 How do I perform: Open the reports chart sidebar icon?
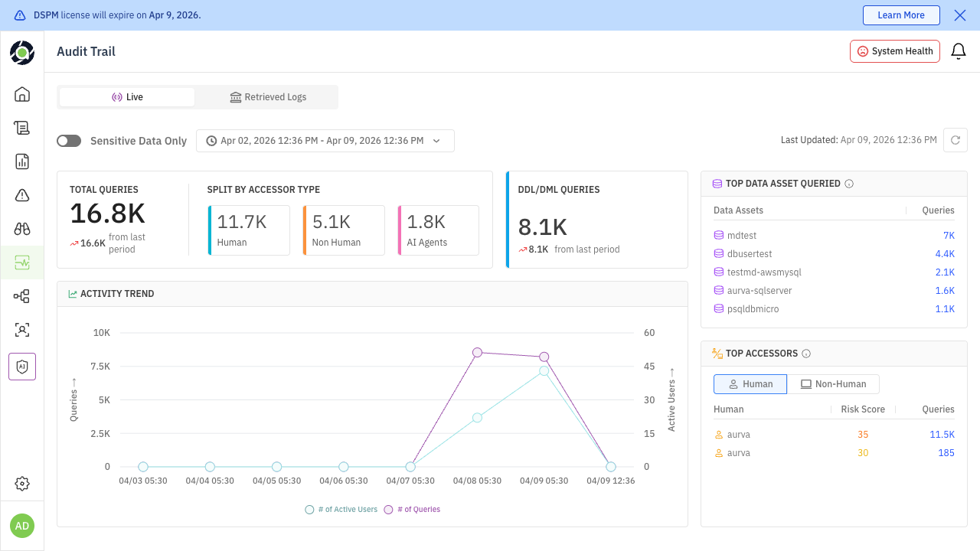tap(22, 161)
